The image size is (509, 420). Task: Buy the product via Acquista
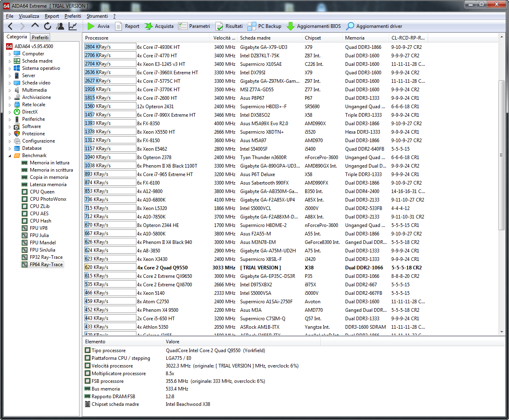click(159, 26)
